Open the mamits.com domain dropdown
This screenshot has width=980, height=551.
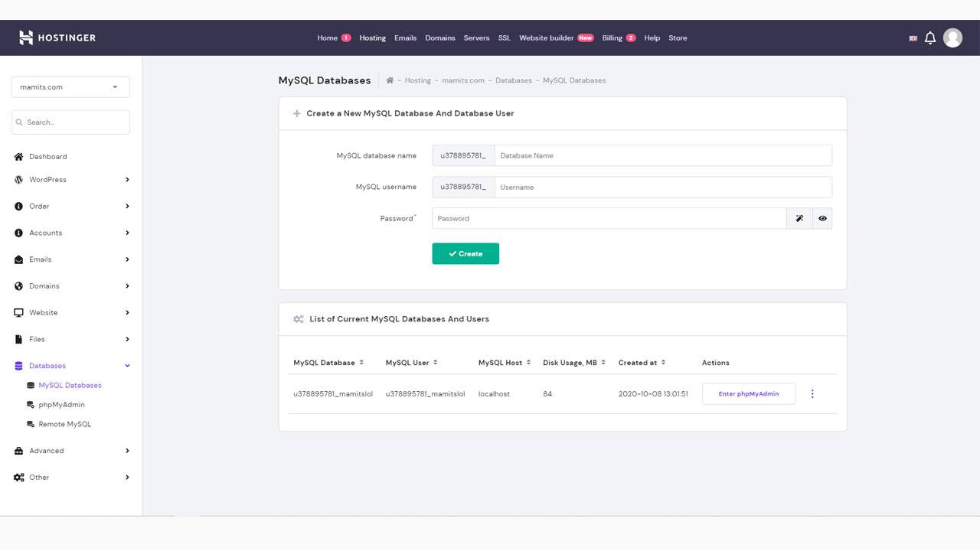click(70, 87)
